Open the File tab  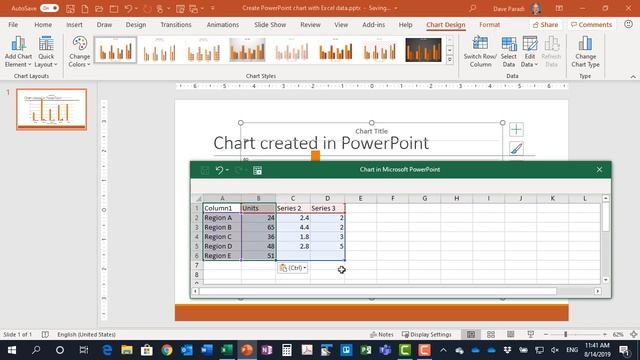click(13, 24)
